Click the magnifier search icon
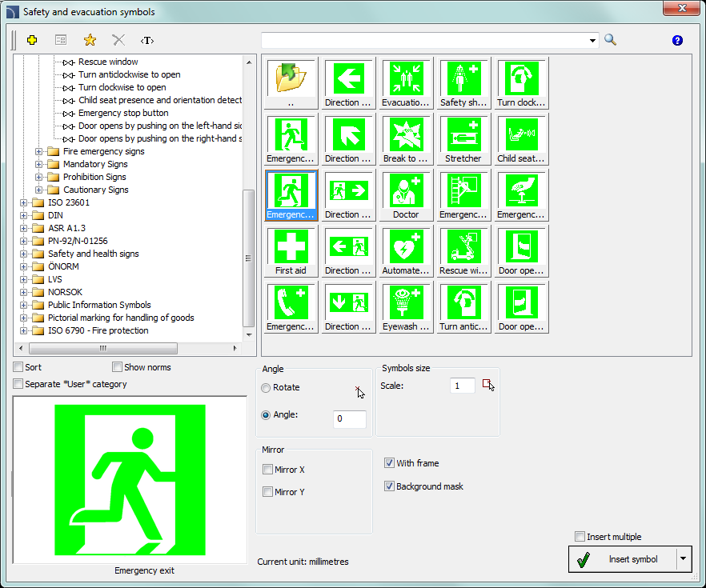This screenshot has width=706, height=588. [611, 40]
